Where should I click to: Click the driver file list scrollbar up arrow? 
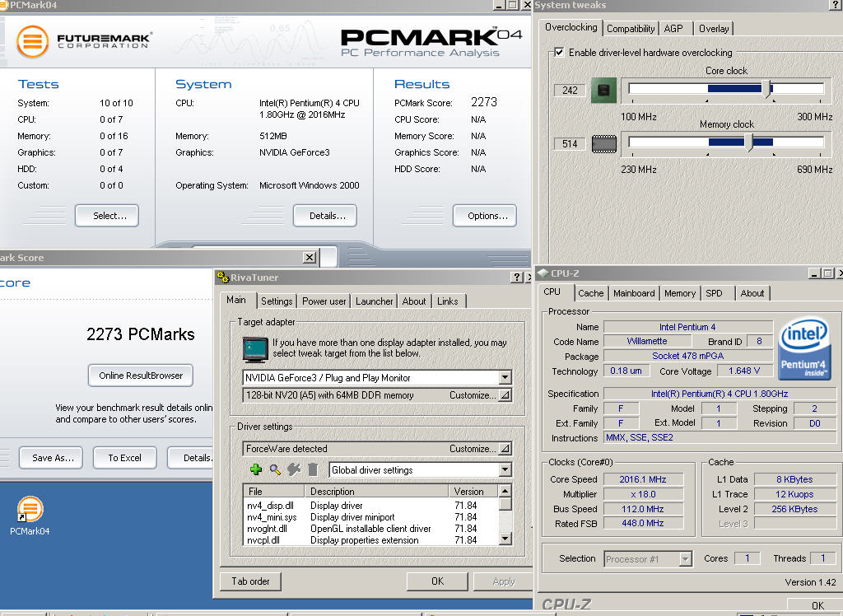pyautogui.click(x=505, y=491)
